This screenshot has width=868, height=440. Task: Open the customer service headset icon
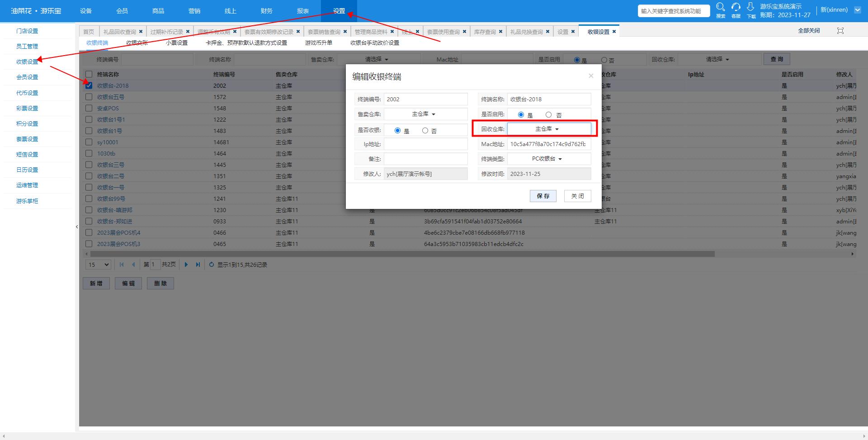[x=736, y=7]
